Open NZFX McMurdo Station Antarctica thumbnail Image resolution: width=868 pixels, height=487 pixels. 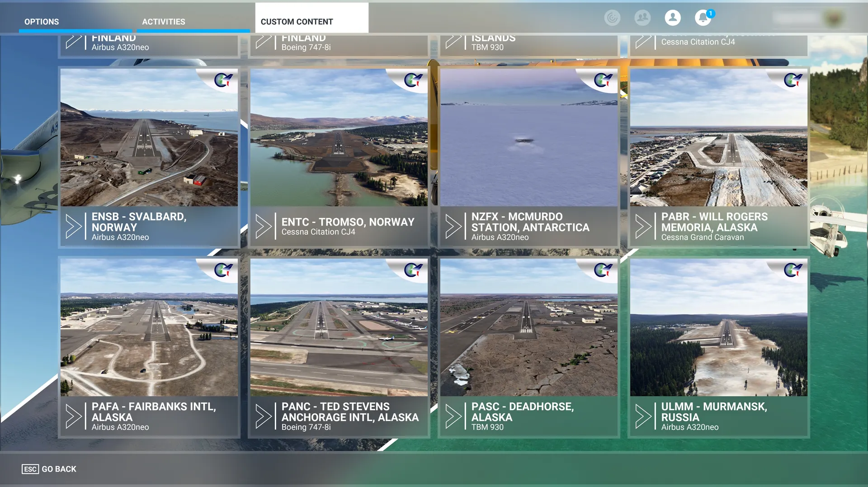[x=529, y=137]
